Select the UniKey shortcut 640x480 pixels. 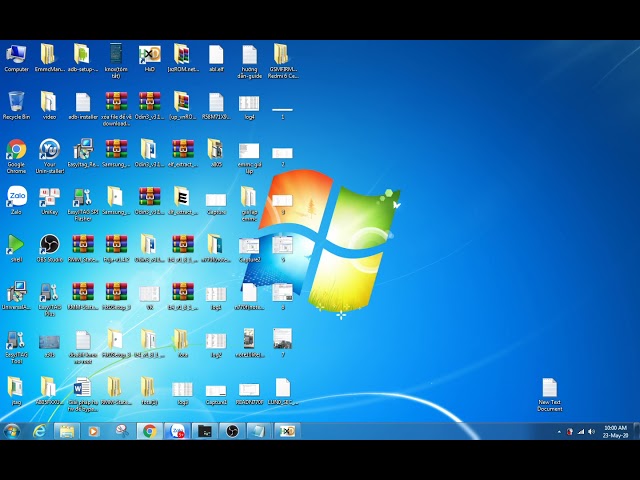(x=49, y=200)
